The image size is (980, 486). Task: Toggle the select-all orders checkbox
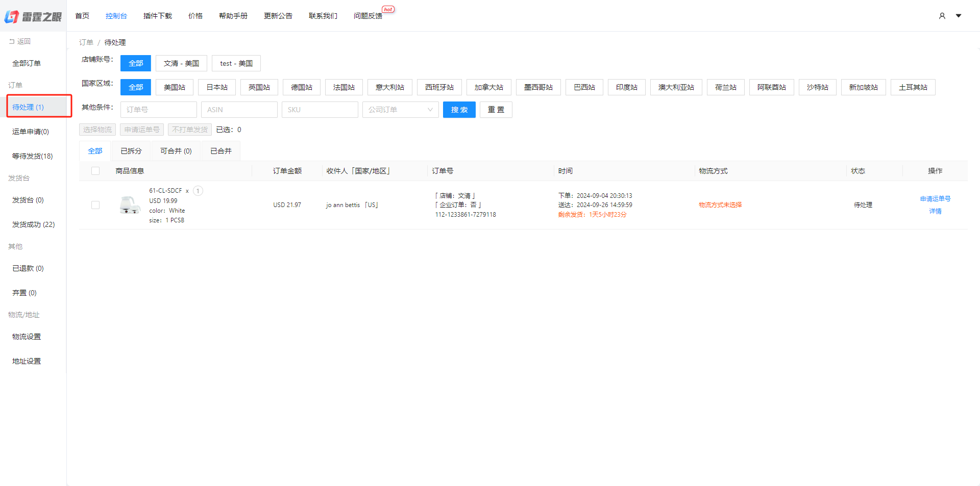(x=95, y=171)
